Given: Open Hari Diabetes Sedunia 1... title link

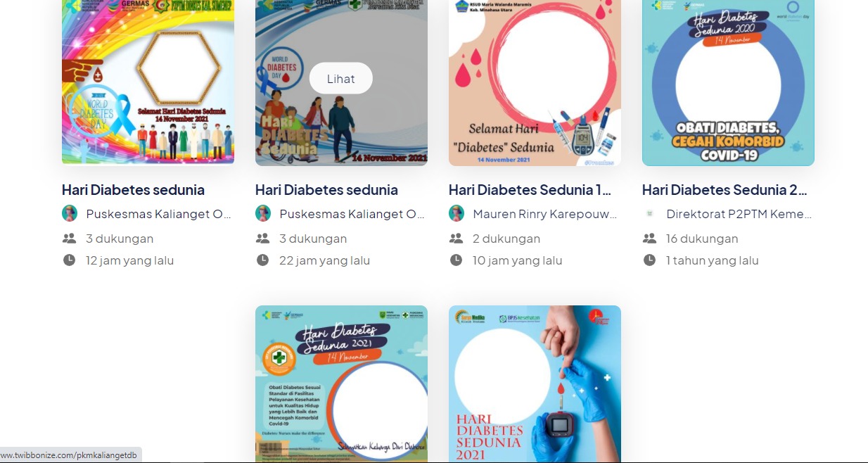Looking at the screenshot, I should click(x=530, y=190).
